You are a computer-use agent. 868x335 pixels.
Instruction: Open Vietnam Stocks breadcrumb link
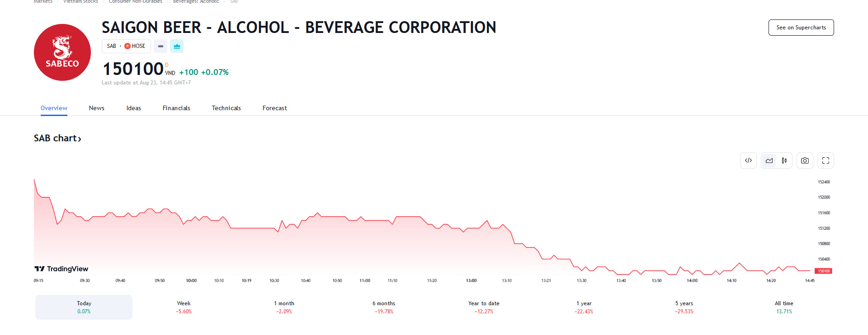[x=80, y=2]
